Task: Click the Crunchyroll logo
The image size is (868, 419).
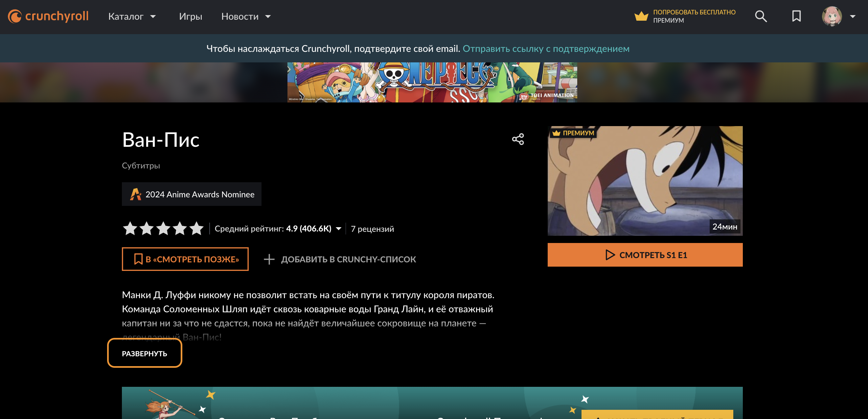Action: coord(48,16)
